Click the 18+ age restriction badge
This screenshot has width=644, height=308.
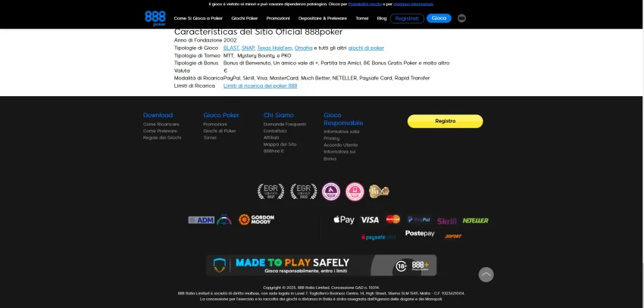click(x=402, y=266)
